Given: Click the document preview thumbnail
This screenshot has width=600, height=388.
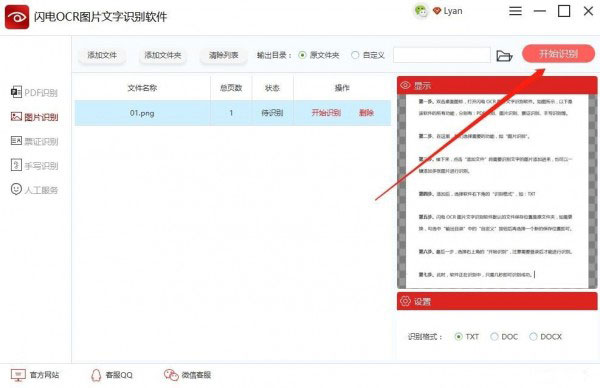Looking at the screenshot, I should pyautogui.click(x=497, y=191).
